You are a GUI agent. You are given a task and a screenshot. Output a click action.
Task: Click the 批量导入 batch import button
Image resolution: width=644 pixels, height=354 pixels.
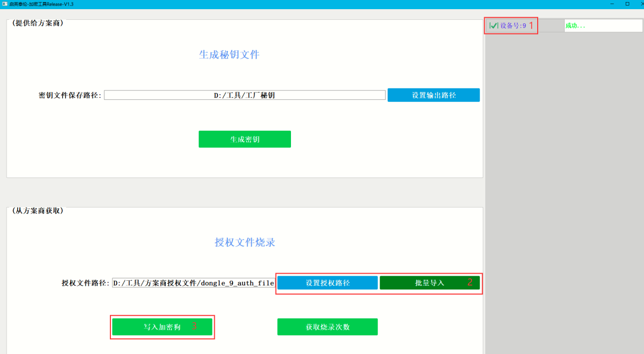click(x=429, y=283)
